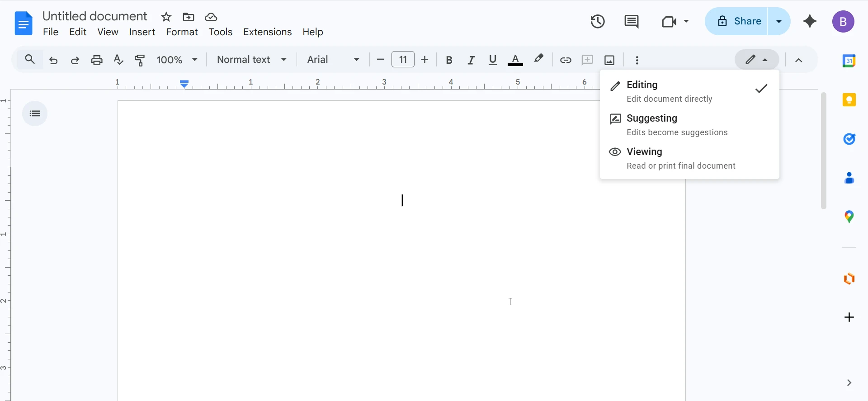The width and height of the screenshot is (868, 401).
Task: Click the insert image icon
Action: click(x=609, y=60)
